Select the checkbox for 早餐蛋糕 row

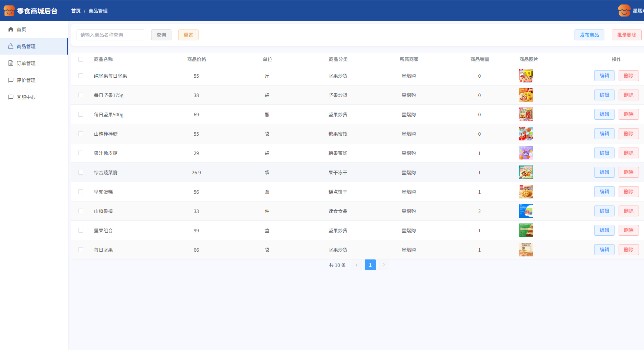pyautogui.click(x=81, y=192)
